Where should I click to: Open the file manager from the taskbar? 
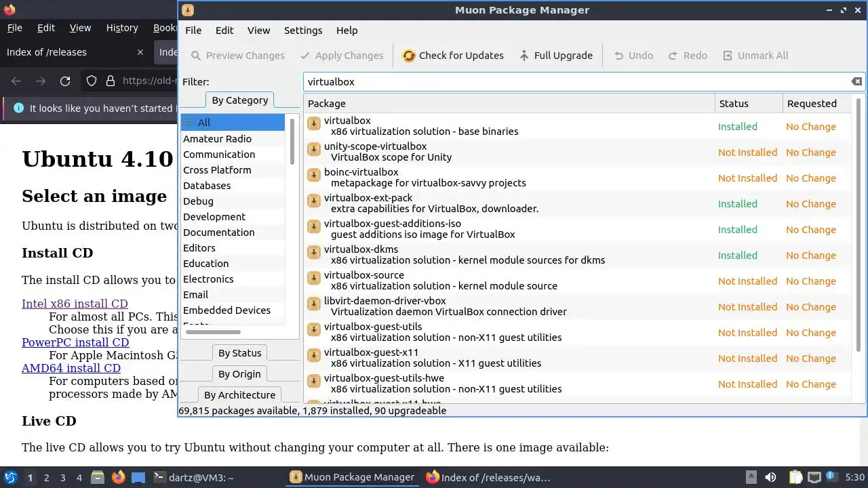tap(97, 477)
